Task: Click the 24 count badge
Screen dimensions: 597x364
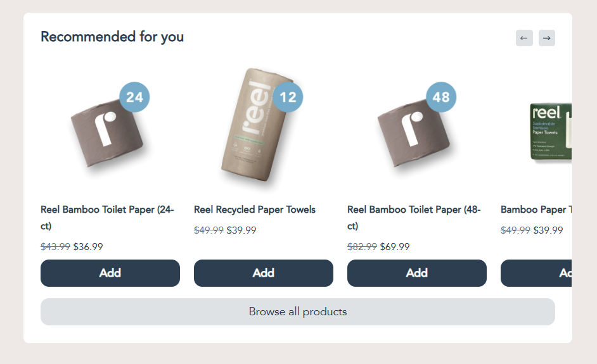Action: point(134,97)
